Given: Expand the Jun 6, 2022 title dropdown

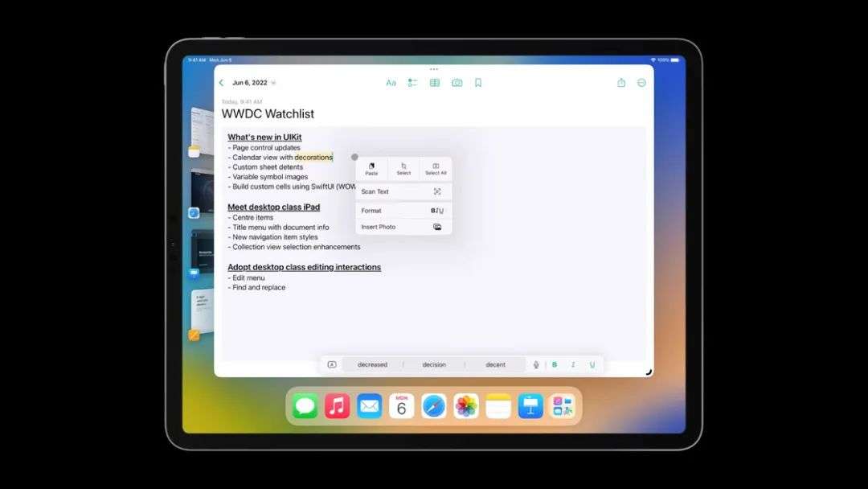Looking at the screenshot, I should [273, 83].
